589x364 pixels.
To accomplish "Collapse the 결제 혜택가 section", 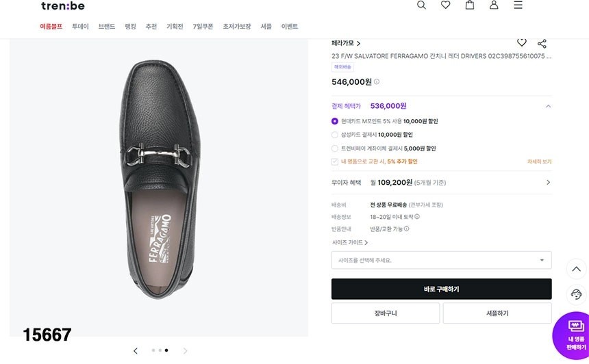I will point(548,106).
